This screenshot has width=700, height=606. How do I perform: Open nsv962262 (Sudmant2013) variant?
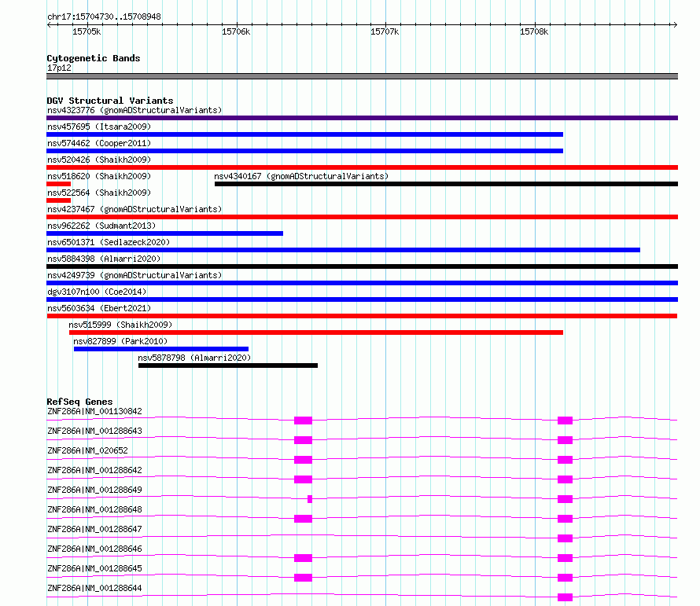click(101, 226)
